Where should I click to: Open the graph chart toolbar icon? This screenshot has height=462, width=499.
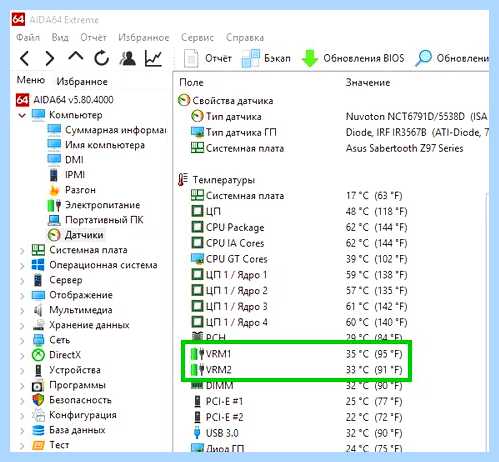[x=153, y=58]
